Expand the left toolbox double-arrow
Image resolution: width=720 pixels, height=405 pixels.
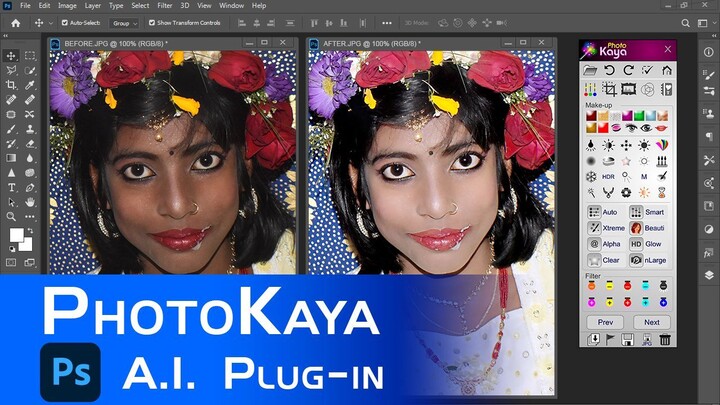click(5, 35)
